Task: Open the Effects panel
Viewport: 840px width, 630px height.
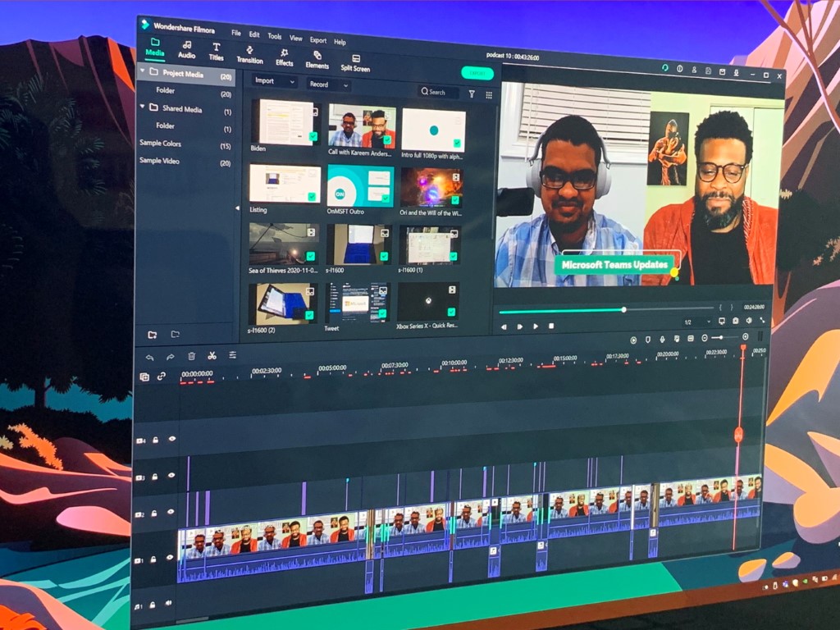Action: (x=285, y=57)
